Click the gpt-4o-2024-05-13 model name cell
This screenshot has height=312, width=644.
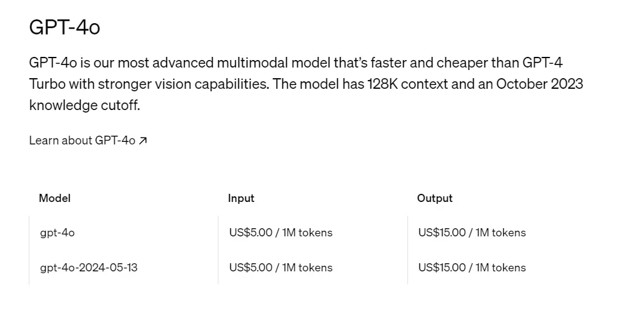(x=88, y=268)
